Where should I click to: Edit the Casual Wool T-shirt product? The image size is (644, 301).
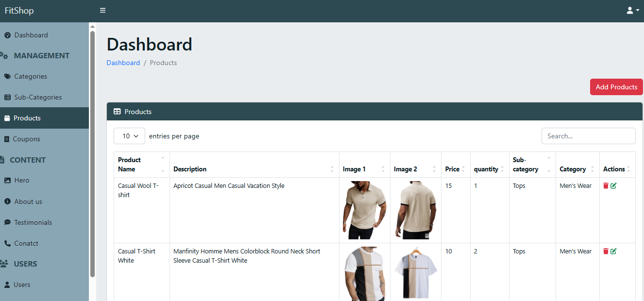coord(613,186)
